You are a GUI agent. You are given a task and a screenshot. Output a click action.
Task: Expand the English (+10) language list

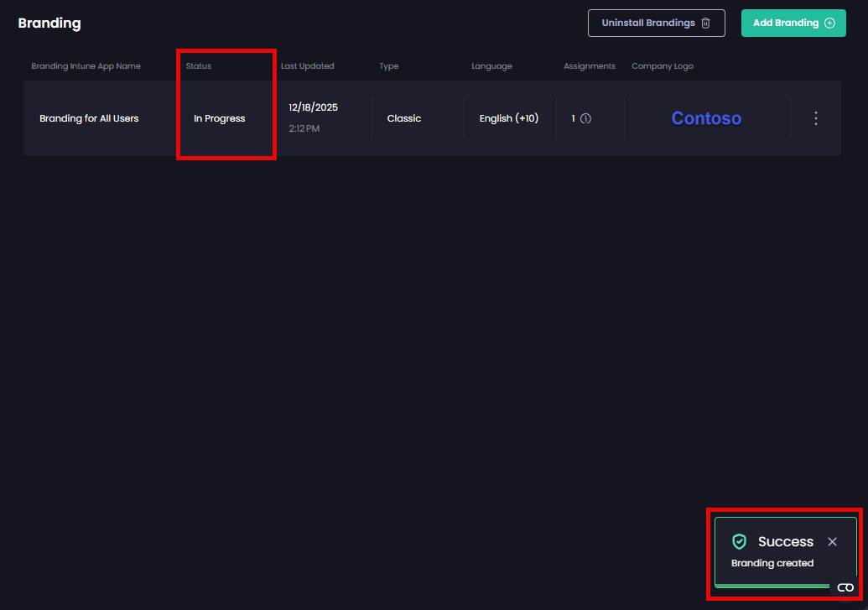click(x=509, y=118)
